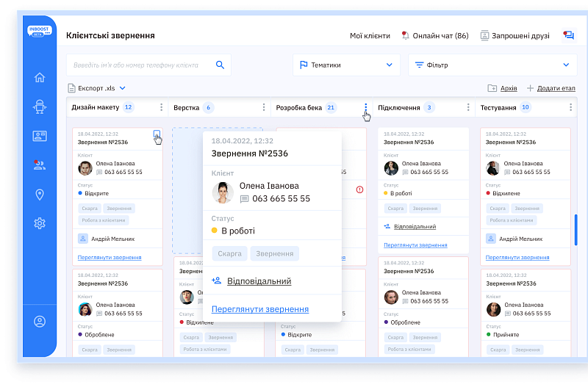Open three-dot menu for Розробка бека column
588x387 pixels.
(366, 107)
